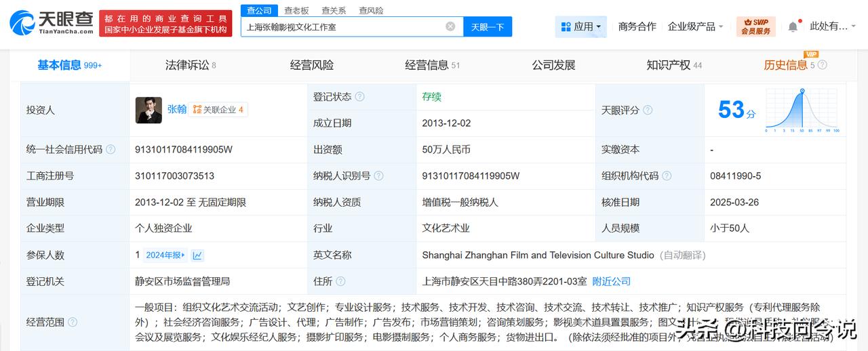This screenshot has width=868, height=351.
Task: Click the TianYanCha logo
Action: pos(52,23)
